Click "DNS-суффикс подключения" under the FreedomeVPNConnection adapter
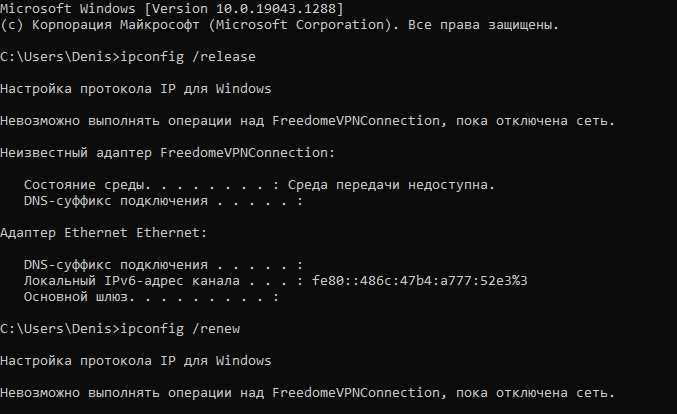The width and height of the screenshot is (677, 414). point(116,200)
